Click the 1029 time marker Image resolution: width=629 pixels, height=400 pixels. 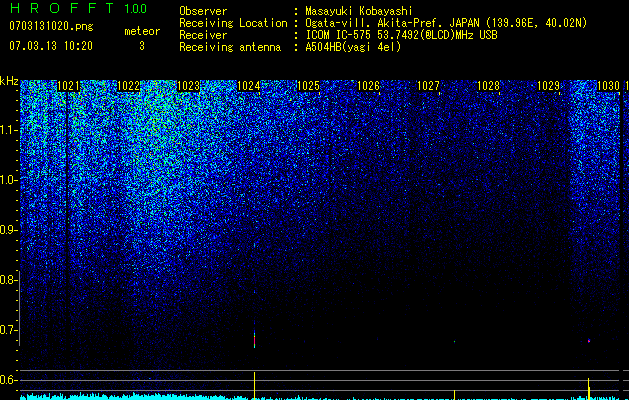[x=548, y=86]
